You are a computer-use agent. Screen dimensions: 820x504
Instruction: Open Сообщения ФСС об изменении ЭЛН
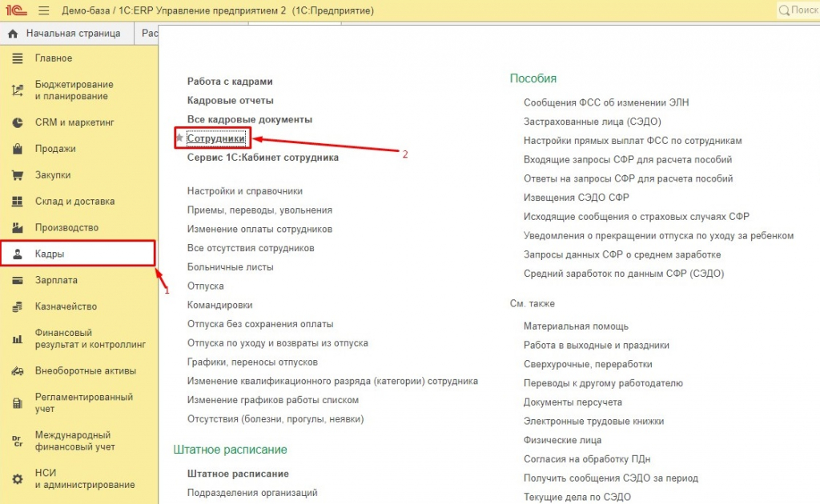pyautogui.click(x=606, y=103)
